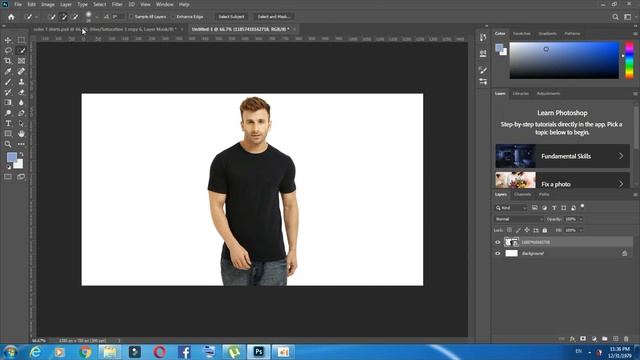Create a new group folder
Viewport: 640px width, 360px height.
click(x=604, y=339)
